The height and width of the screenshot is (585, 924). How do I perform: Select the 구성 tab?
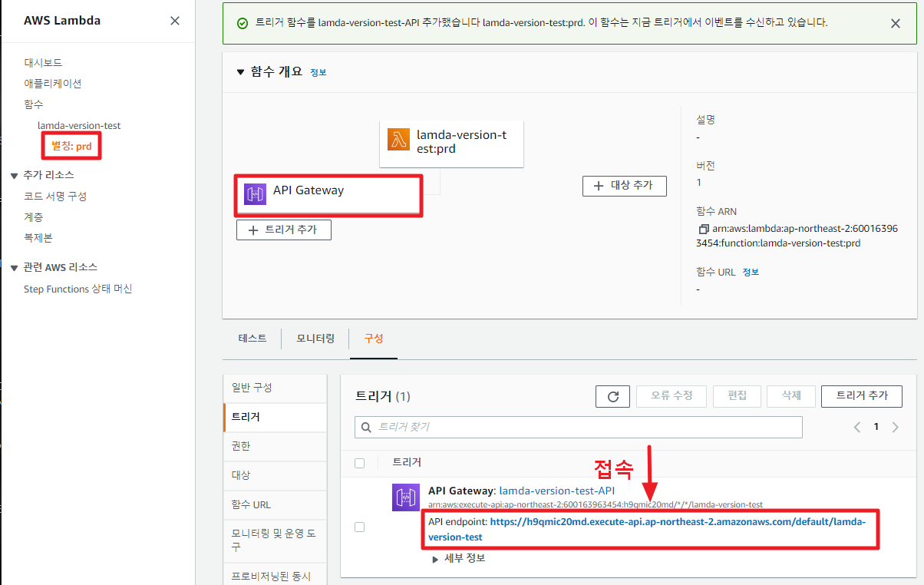pos(374,338)
